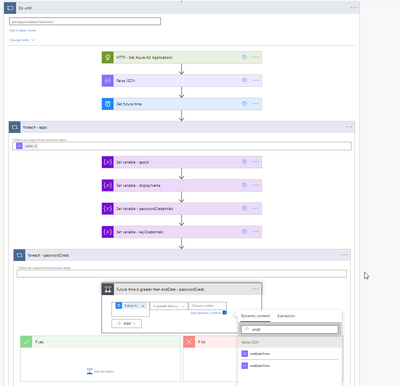
Task: Expand the Add dropdown in the condition
Action: (x=126, y=323)
